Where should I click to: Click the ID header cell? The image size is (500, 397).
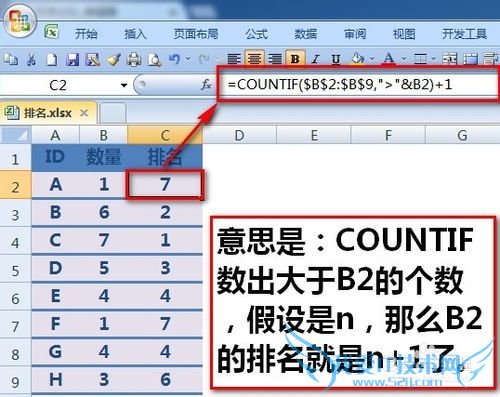tap(55, 157)
